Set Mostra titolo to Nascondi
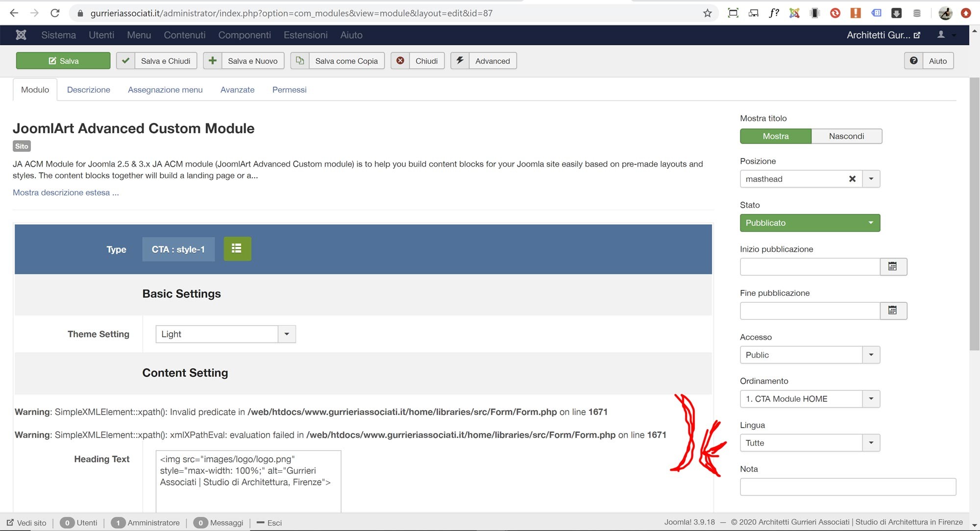This screenshot has height=531, width=980. 846,136
